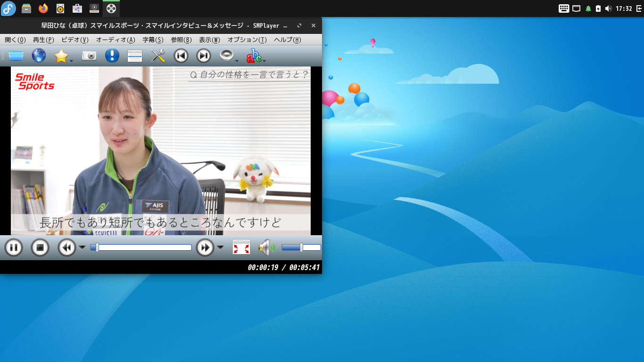Open the 字幕(S) menu
Screen dimensions: 644x362
tap(153, 40)
